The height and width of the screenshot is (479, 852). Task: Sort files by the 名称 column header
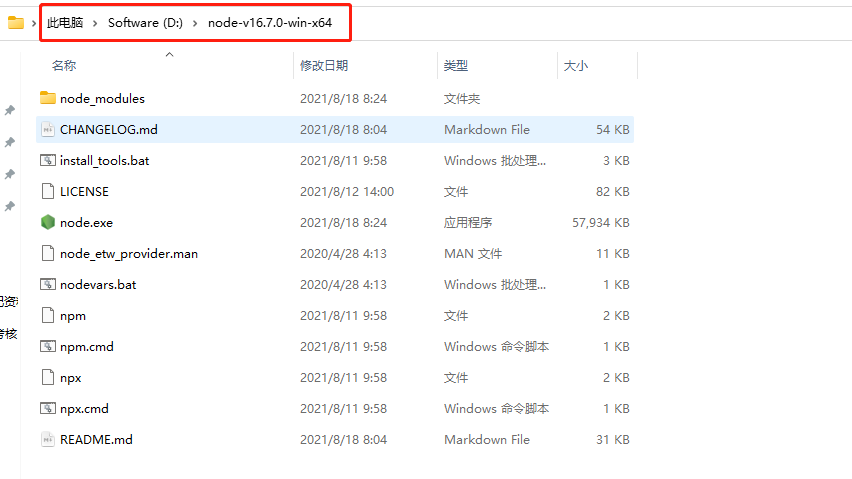(x=64, y=66)
